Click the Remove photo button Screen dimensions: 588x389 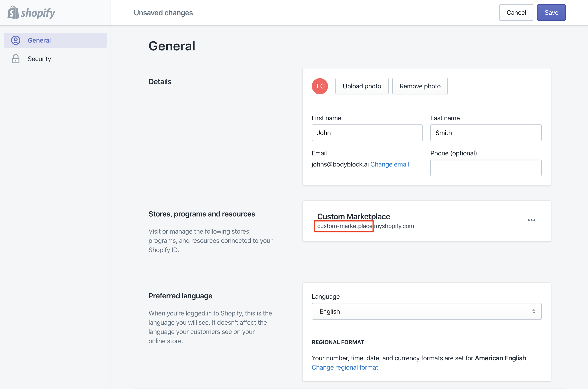coord(420,86)
